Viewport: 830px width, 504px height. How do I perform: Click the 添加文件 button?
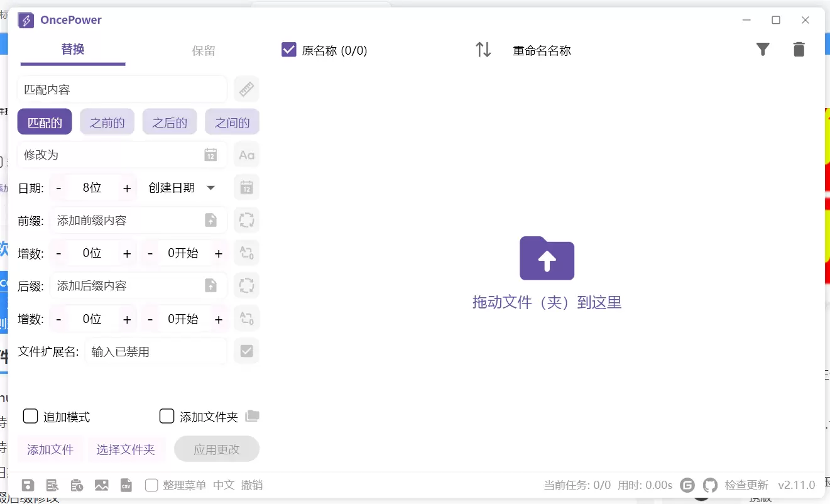tap(50, 449)
